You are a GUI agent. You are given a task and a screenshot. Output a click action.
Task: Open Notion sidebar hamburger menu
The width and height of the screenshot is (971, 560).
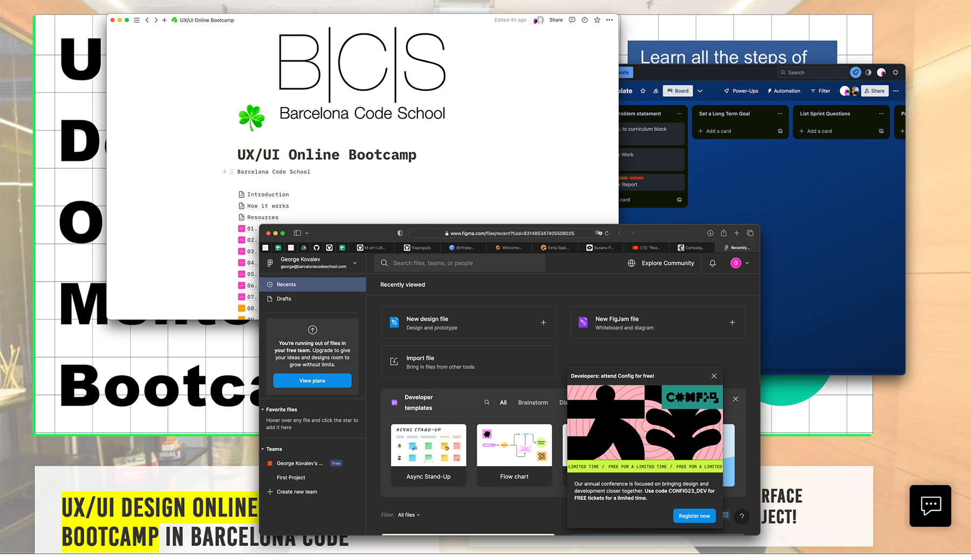pos(136,20)
